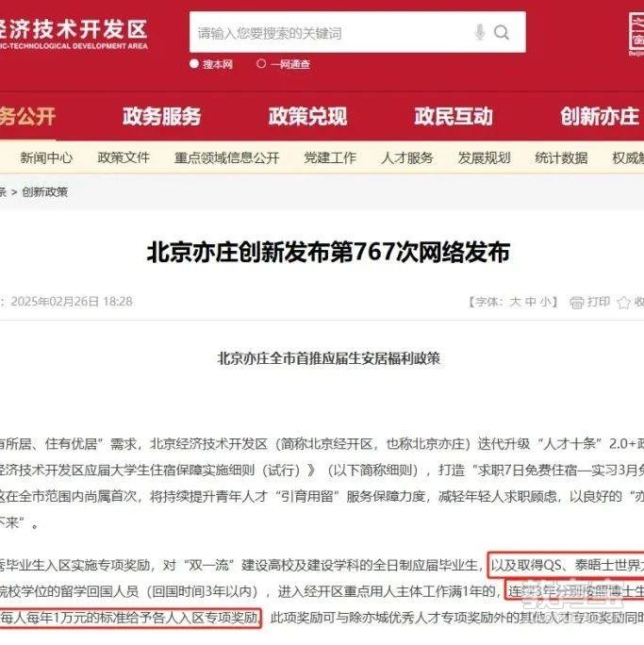
Task: Open the 创新亦庄 main menu
Action: tap(600, 116)
